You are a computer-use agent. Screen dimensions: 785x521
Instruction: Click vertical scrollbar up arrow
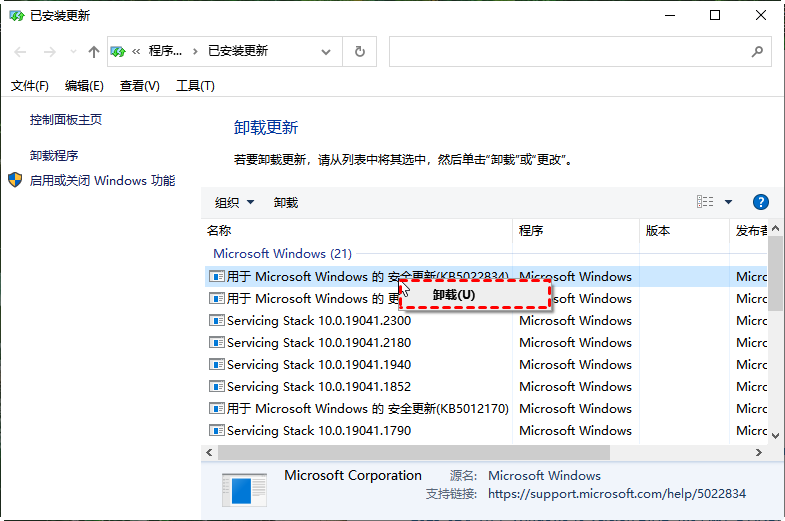pos(775,228)
